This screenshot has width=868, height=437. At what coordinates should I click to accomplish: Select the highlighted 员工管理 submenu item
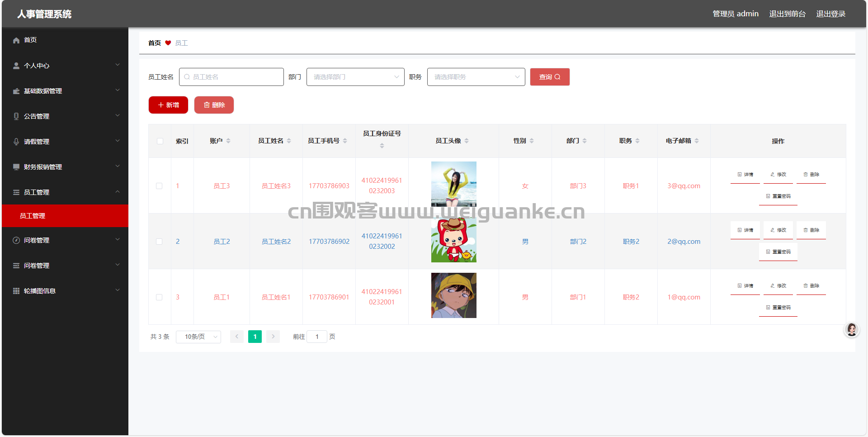click(65, 216)
